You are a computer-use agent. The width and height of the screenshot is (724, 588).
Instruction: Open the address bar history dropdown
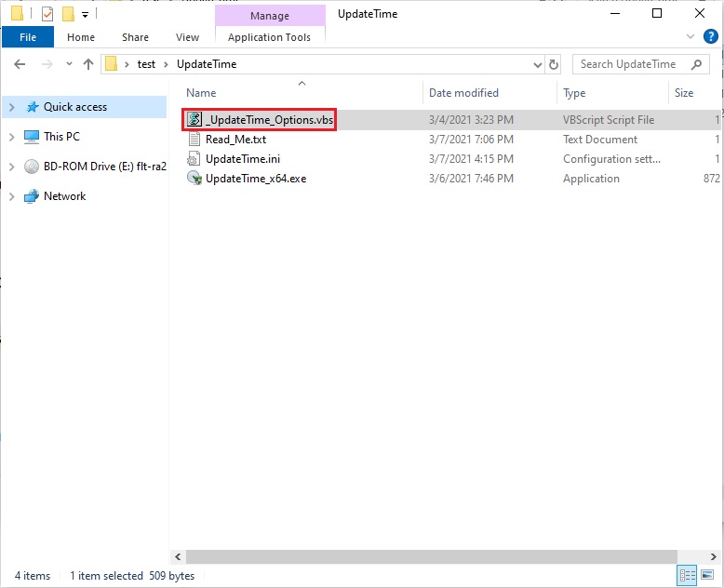pyautogui.click(x=538, y=64)
